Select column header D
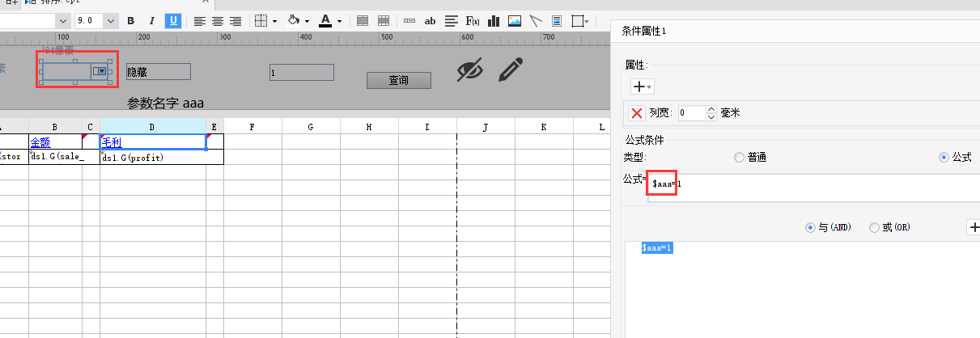 153,126
